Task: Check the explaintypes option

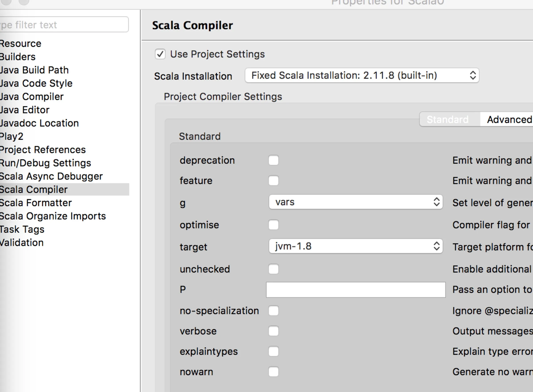Action: point(273,352)
